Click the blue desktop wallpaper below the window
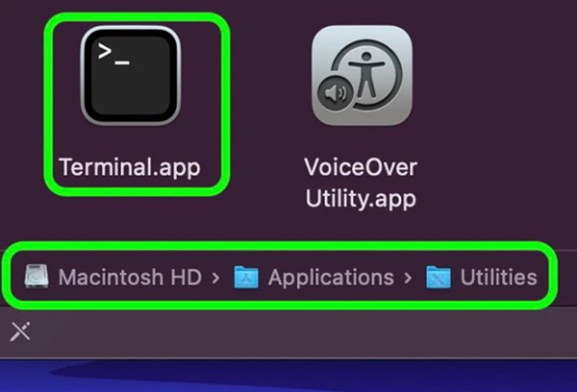 click(288, 376)
